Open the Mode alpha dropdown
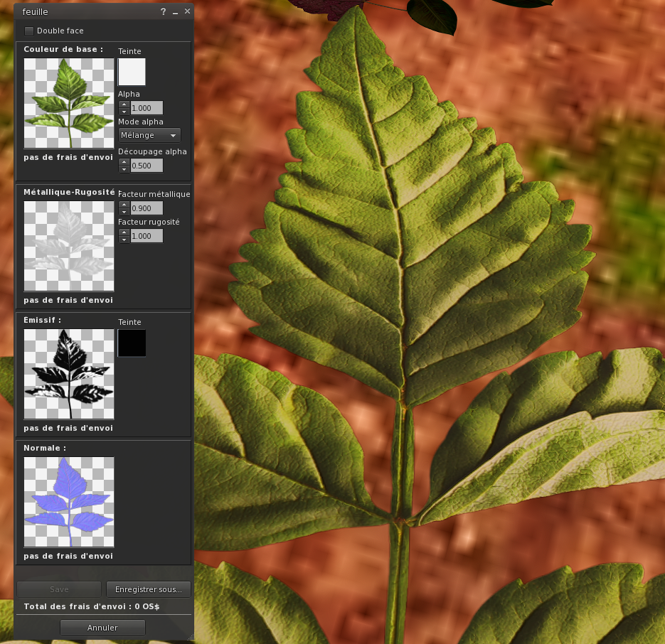The image size is (665, 644). pos(149,135)
